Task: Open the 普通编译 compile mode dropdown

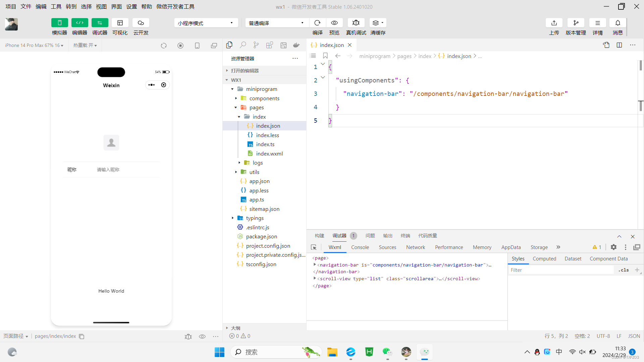Action: pyautogui.click(x=276, y=23)
